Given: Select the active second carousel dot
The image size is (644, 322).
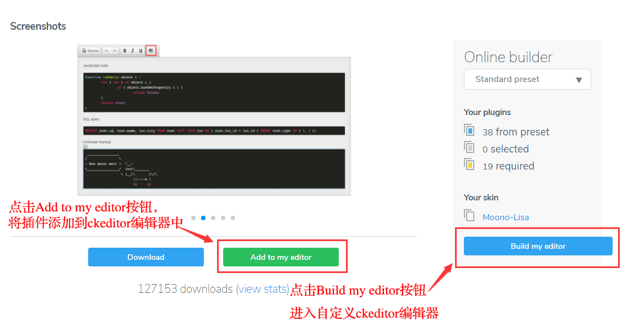Looking at the screenshot, I should click(x=203, y=218).
